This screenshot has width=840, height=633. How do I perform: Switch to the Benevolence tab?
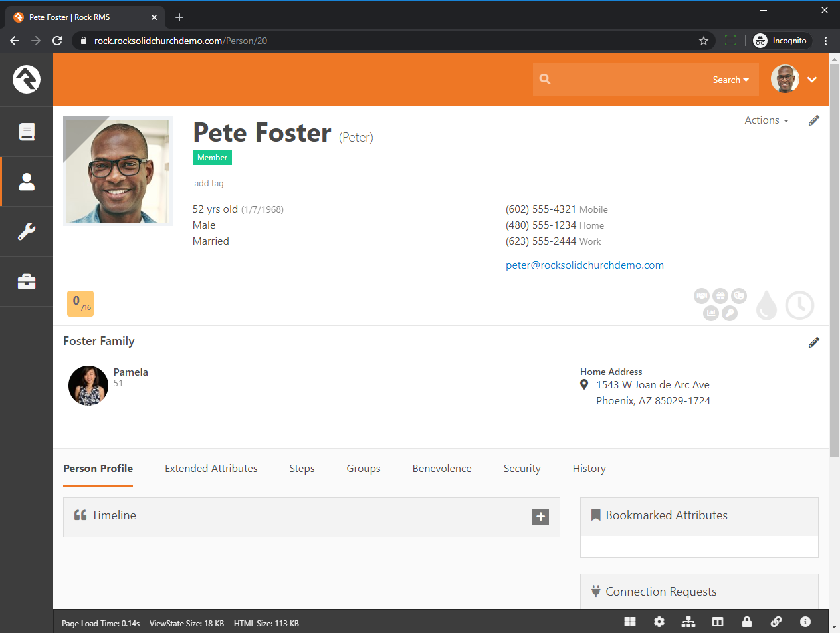click(442, 469)
